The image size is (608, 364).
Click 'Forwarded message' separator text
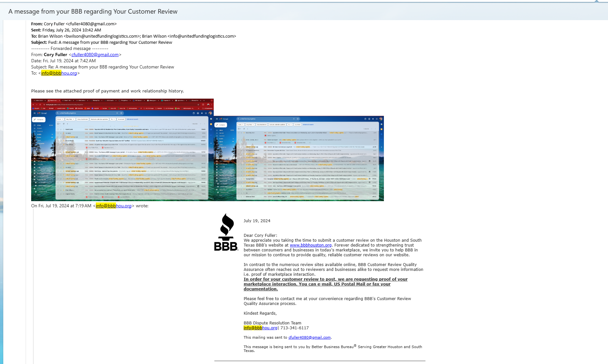coord(70,48)
